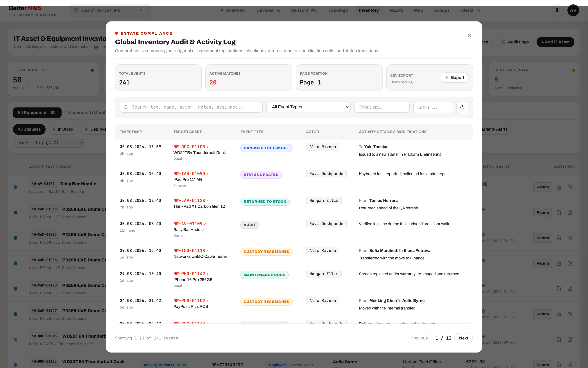Viewport: 588px width, 368px height.
Task: Click the edit pencil icon in Rally Bar Huddle row
Action: coord(570,187)
